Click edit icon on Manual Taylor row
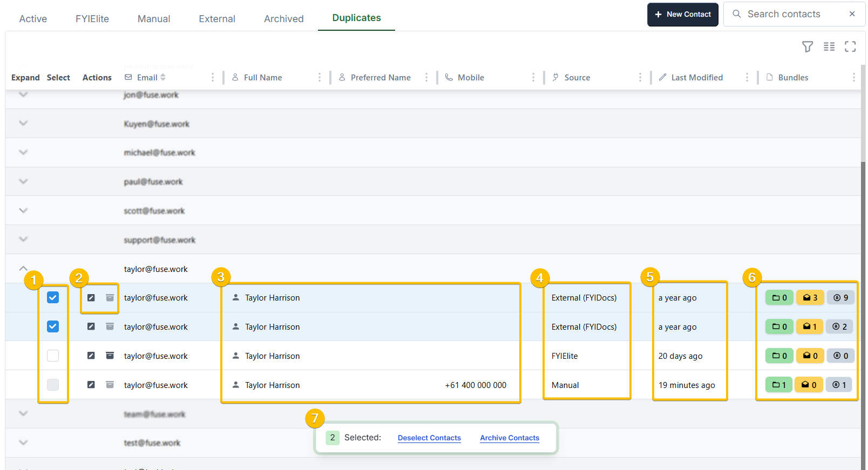Viewport: 868px width, 470px height. coord(91,385)
